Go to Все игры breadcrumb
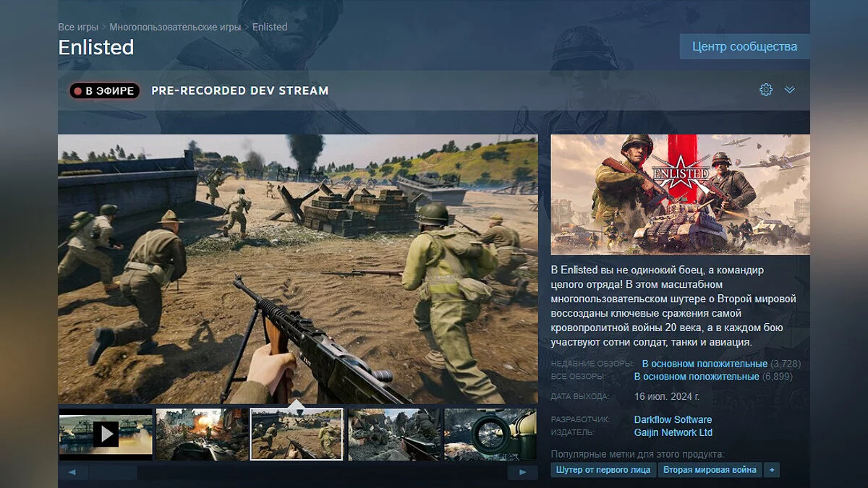This screenshot has height=488, width=868. [77, 27]
